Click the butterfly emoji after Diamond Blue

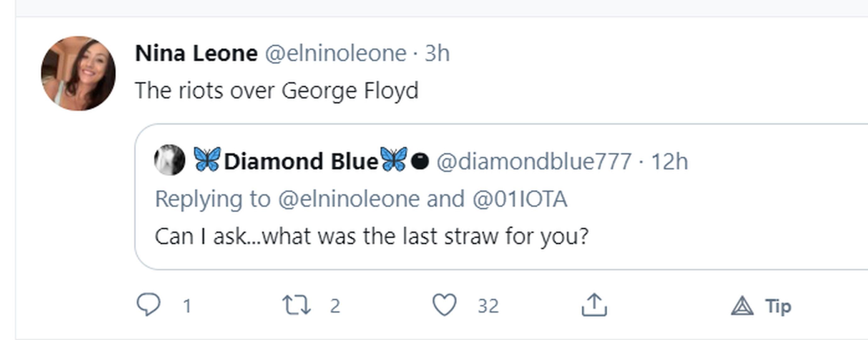(393, 159)
